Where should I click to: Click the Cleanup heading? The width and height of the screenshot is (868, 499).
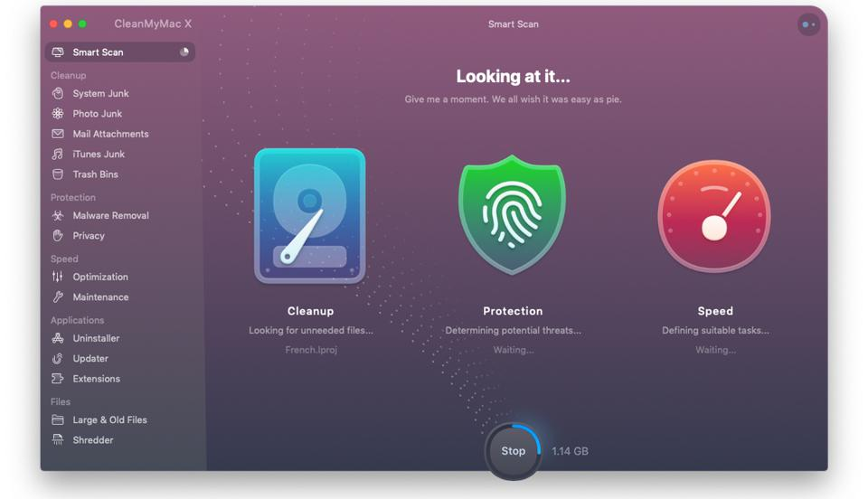point(310,311)
